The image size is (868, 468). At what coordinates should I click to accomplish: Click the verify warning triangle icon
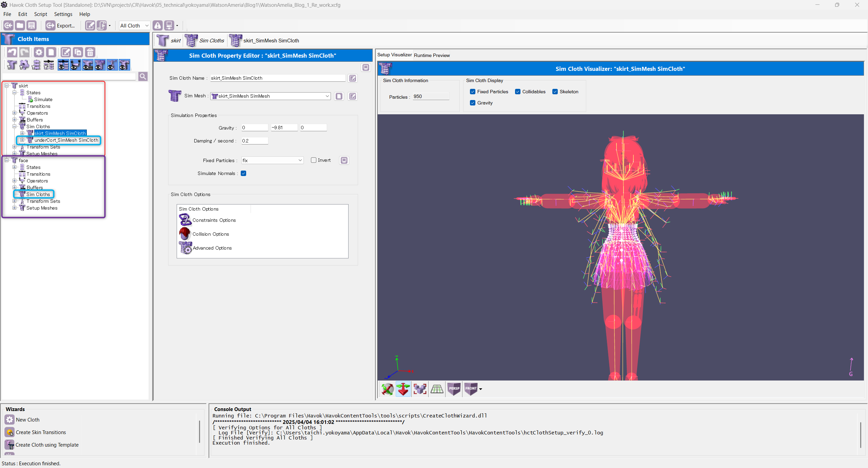point(158,25)
